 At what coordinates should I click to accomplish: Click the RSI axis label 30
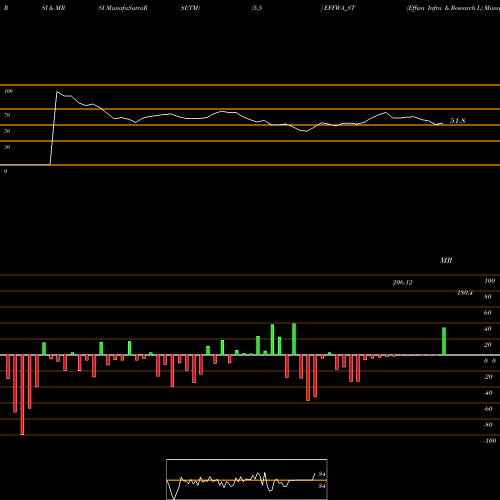[7, 147]
